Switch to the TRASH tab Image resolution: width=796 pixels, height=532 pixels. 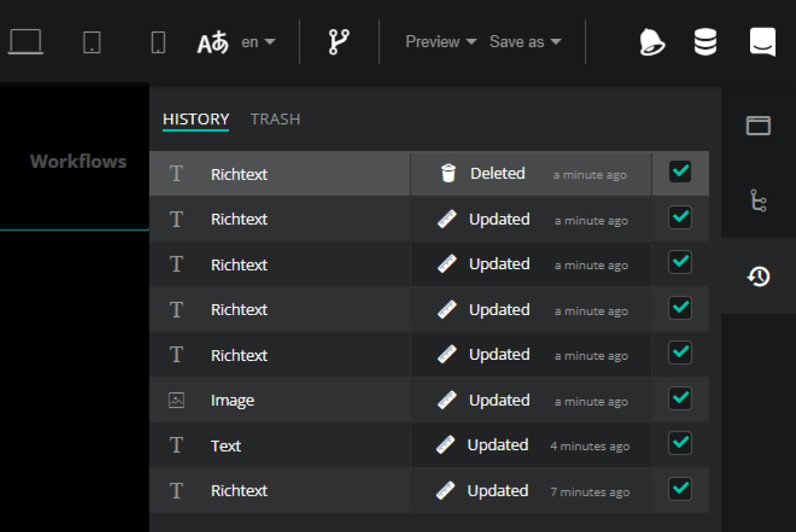(x=275, y=119)
